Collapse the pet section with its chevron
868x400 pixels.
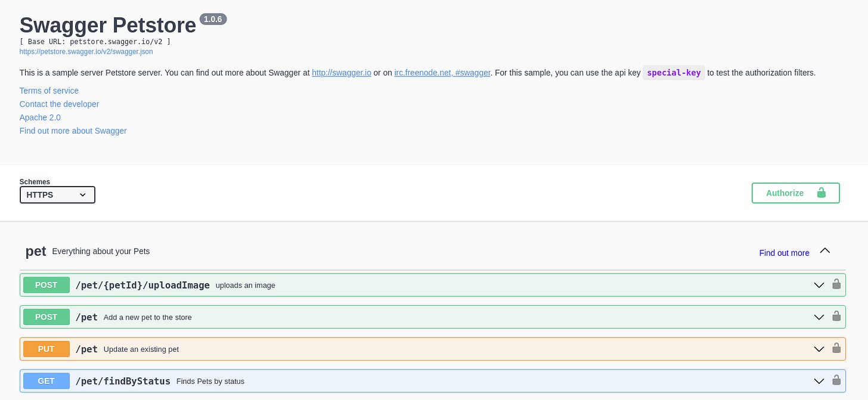tap(824, 250)
